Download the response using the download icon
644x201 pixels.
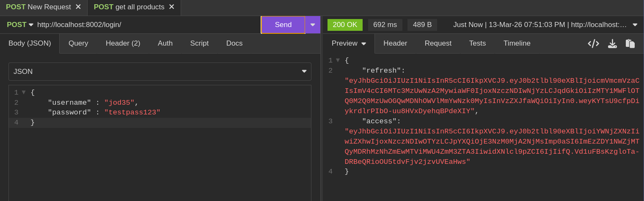(x=612, y=43)
